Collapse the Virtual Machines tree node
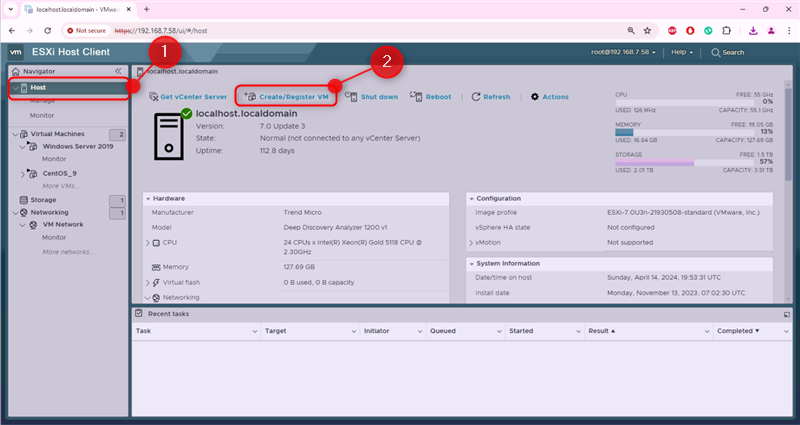The image size is (800, 425). [x=15, y=134]
